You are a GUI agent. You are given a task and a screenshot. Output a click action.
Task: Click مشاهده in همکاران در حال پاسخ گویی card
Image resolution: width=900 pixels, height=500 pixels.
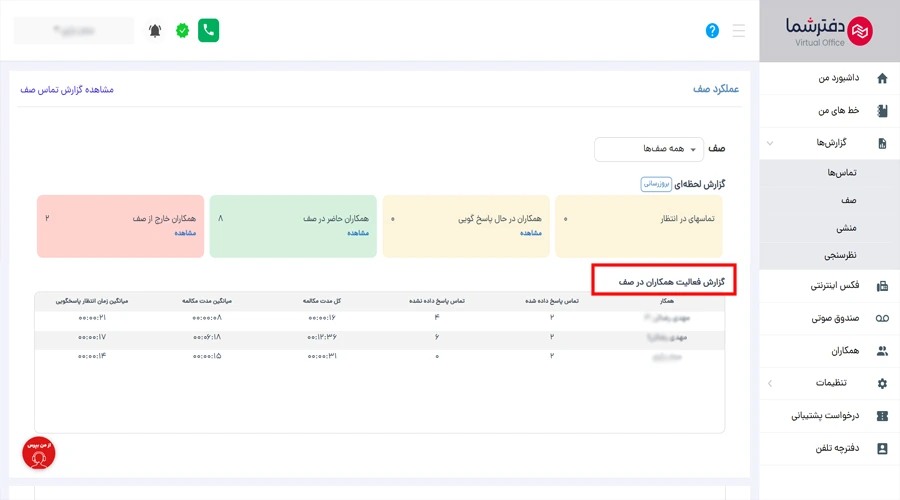[531, 233]
